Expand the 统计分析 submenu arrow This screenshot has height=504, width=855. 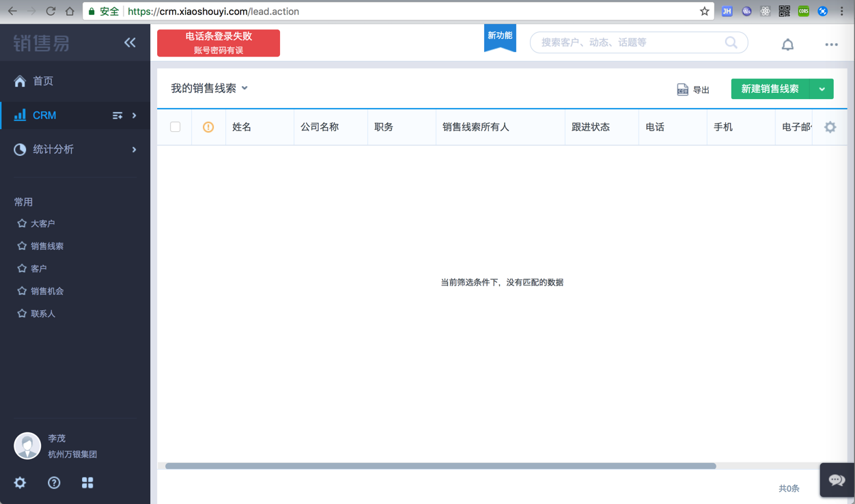tap(135, 150)
